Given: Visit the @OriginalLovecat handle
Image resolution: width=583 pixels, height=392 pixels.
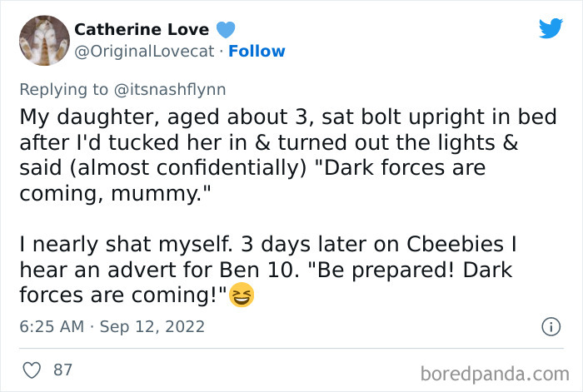Looking at the screenshot, I should tap(146, 51).
